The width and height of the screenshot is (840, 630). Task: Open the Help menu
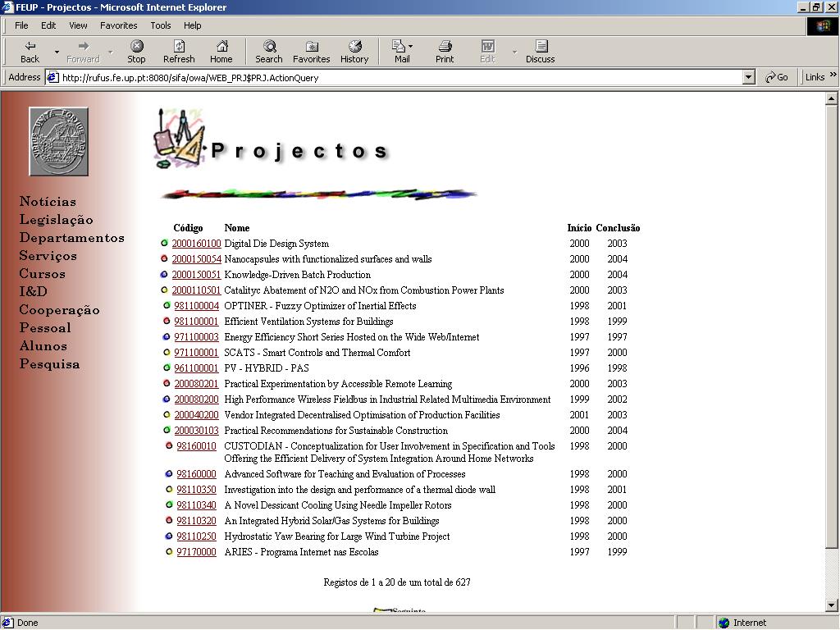tap(192, 25)
